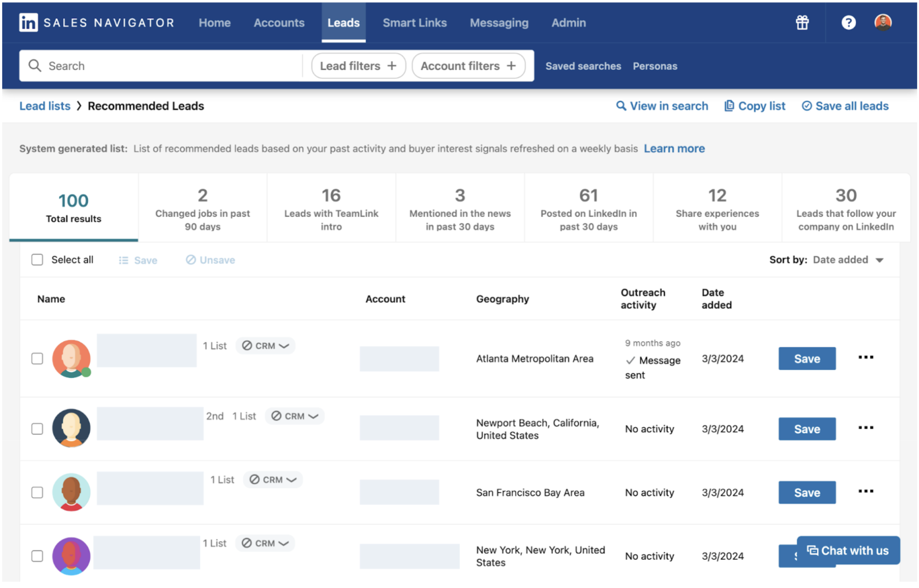919x588 pixels.
Task: Click the search magnifier icon
Action: tap(35, 66)
